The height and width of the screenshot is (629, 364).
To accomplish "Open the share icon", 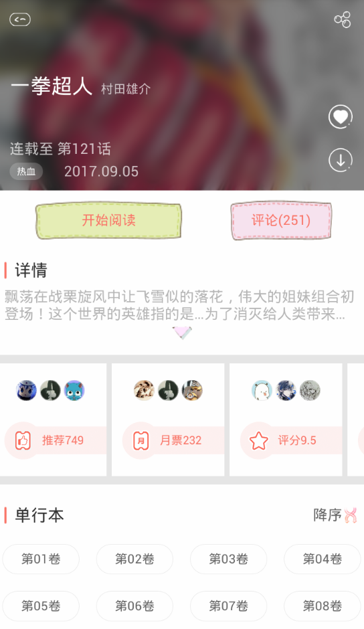I will (x=343, y=19).
